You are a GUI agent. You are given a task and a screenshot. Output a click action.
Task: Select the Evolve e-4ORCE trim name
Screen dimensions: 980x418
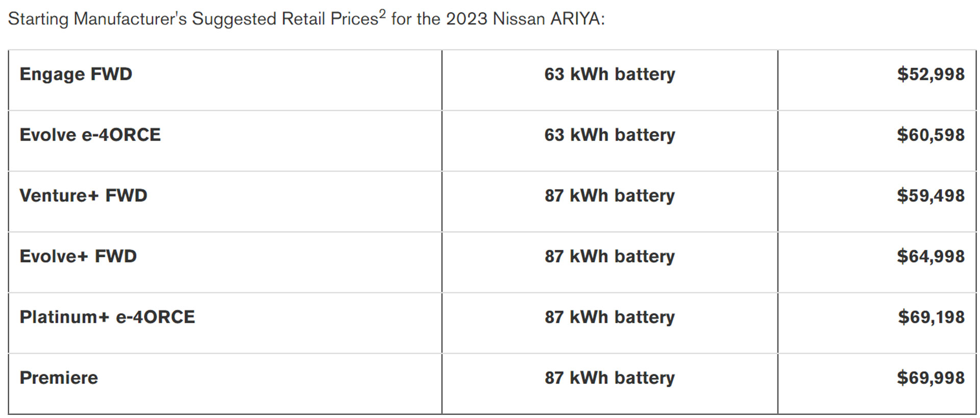coord(90,135)
